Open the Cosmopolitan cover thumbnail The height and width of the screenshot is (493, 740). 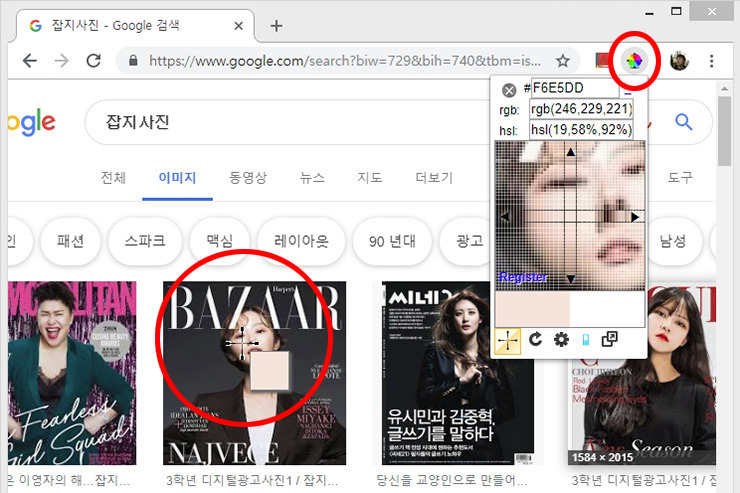click(72, 373)
